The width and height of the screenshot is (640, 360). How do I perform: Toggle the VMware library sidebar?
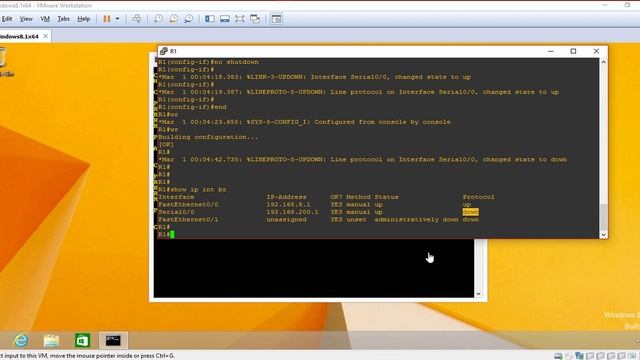[210, 19]
